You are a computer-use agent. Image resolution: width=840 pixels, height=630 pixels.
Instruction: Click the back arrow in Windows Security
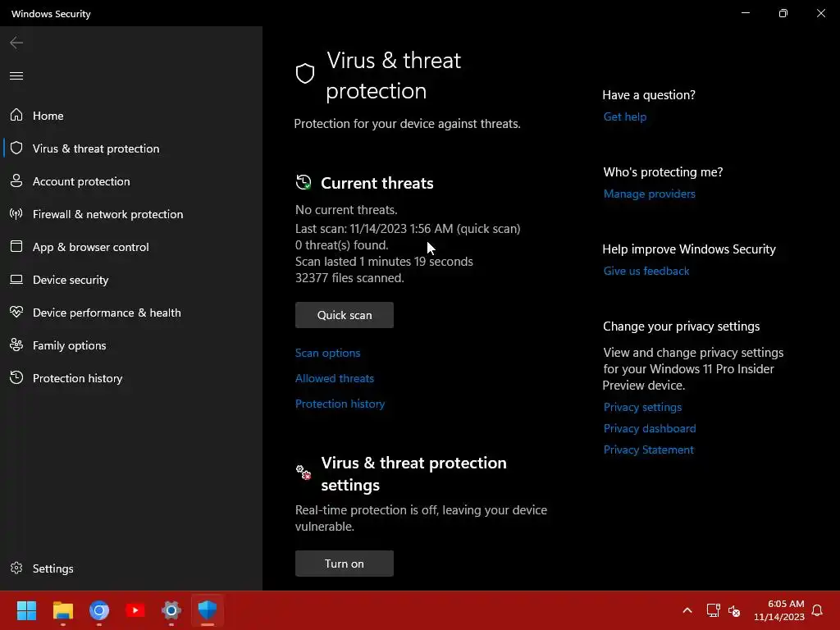click(x=16, y=43)
